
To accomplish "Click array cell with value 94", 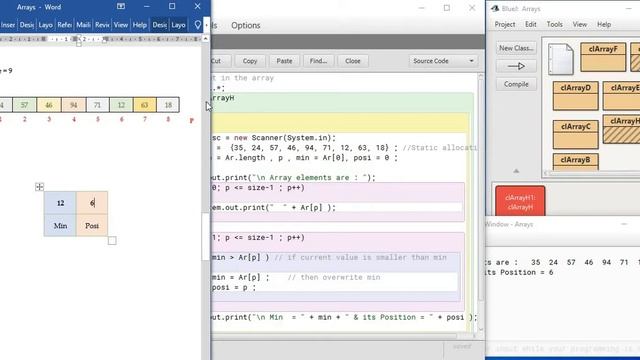I will [x=73, y=105].
